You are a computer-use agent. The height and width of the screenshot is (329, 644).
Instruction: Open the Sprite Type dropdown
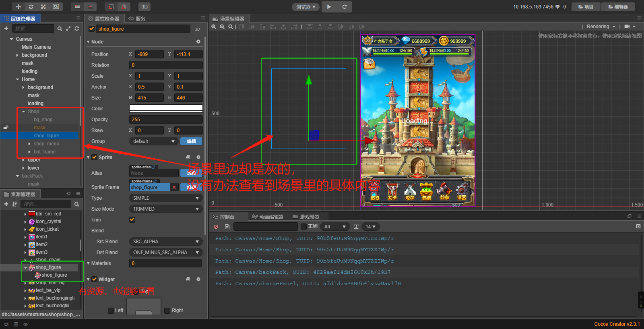click(x=166, y=198)
